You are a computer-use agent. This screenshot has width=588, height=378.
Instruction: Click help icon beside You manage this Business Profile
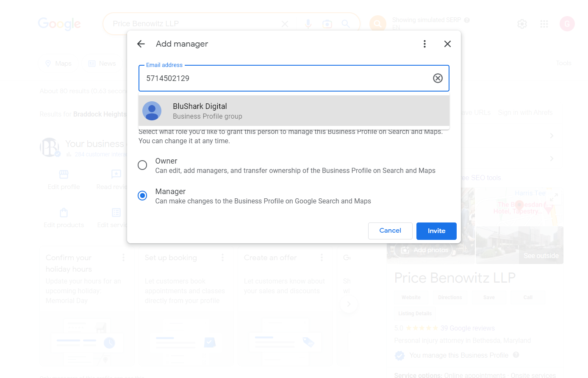coord(516,355)
